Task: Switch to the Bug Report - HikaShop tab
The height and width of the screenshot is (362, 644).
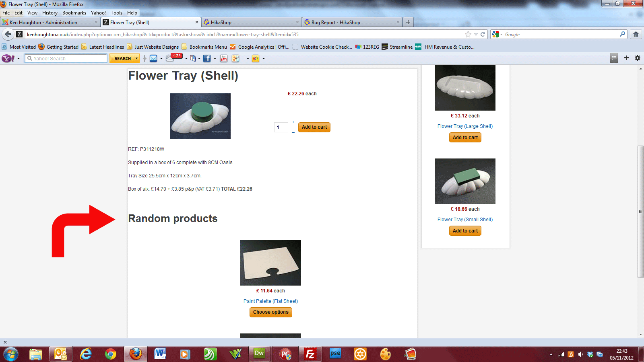Action: click(x=336, y=23)
